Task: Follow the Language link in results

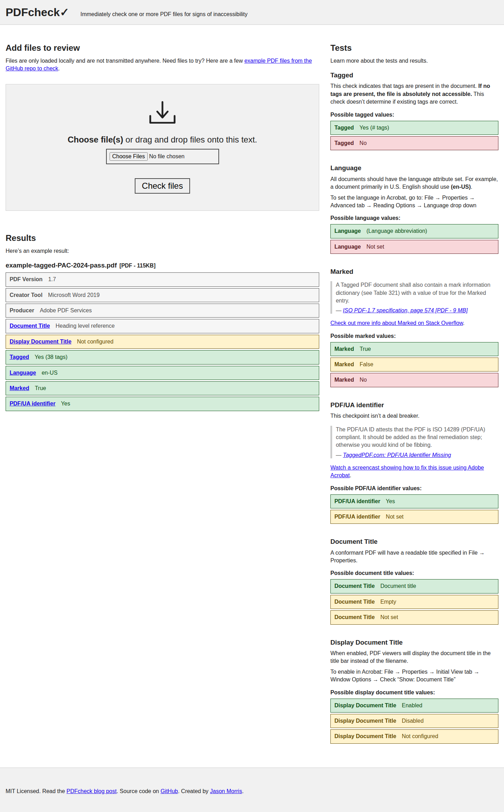Action: 23,373
